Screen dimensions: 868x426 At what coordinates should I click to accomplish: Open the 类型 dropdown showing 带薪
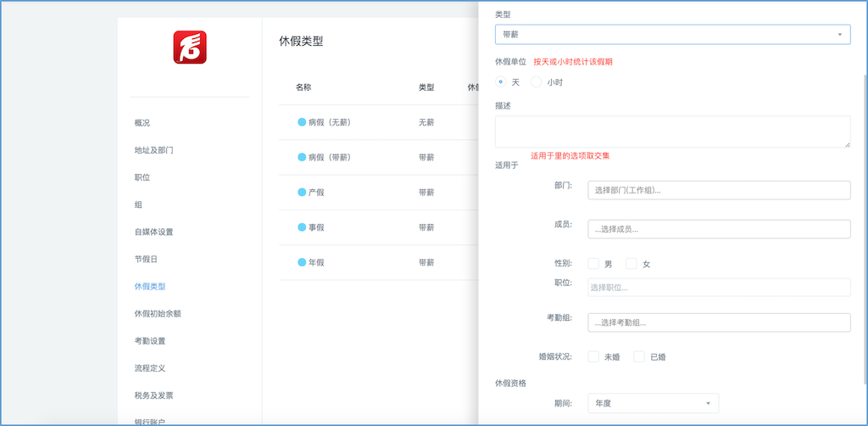tap(672, 34)
